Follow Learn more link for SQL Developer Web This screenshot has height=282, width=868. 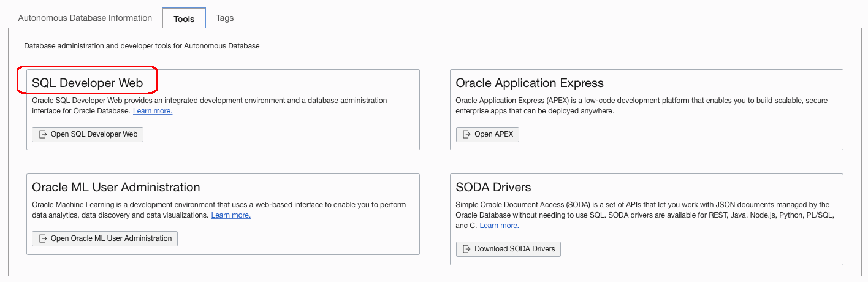click(x=153, y=111)
